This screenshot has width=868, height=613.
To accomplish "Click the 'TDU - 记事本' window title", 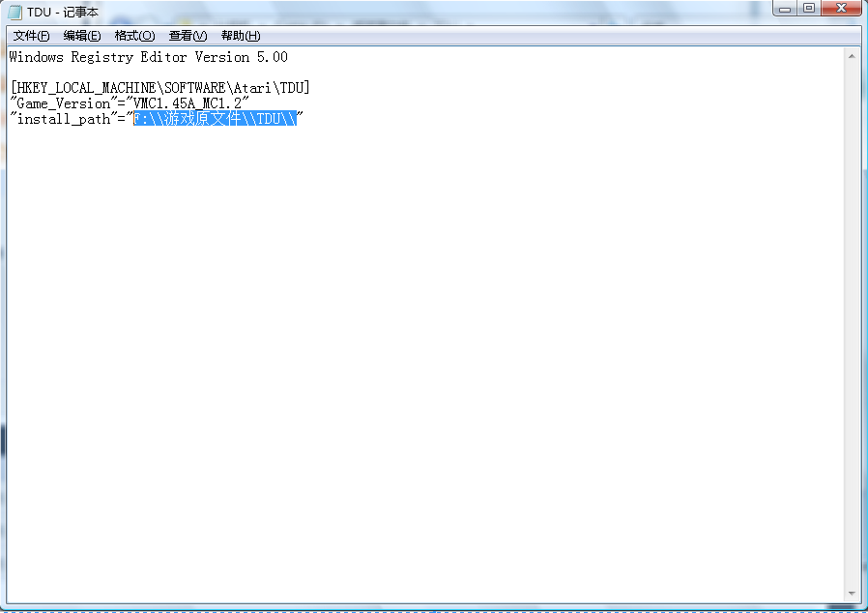I will (x=63, y=12).
